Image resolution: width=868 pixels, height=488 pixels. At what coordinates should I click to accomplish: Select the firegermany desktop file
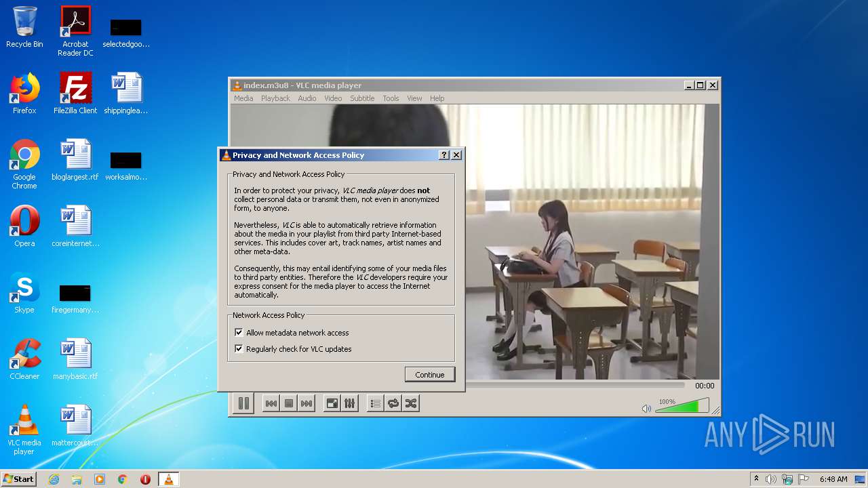[75, 298]
